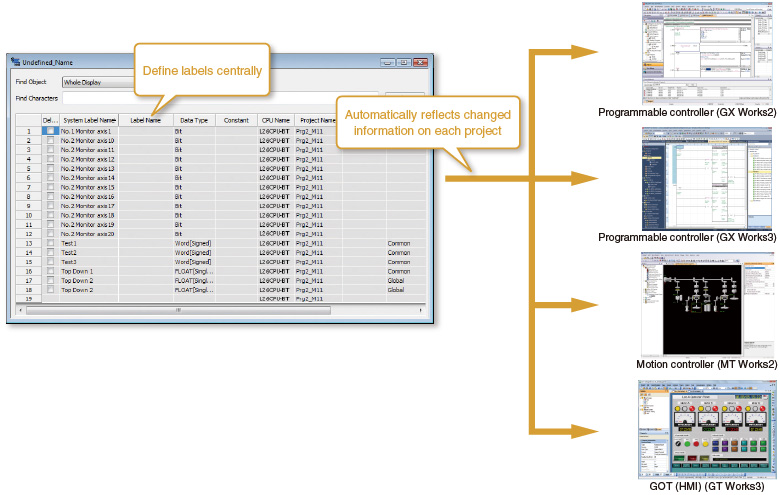The image size is (780, 495).
Task: Click the Undefined_Name window title icon
Action: 15,62
